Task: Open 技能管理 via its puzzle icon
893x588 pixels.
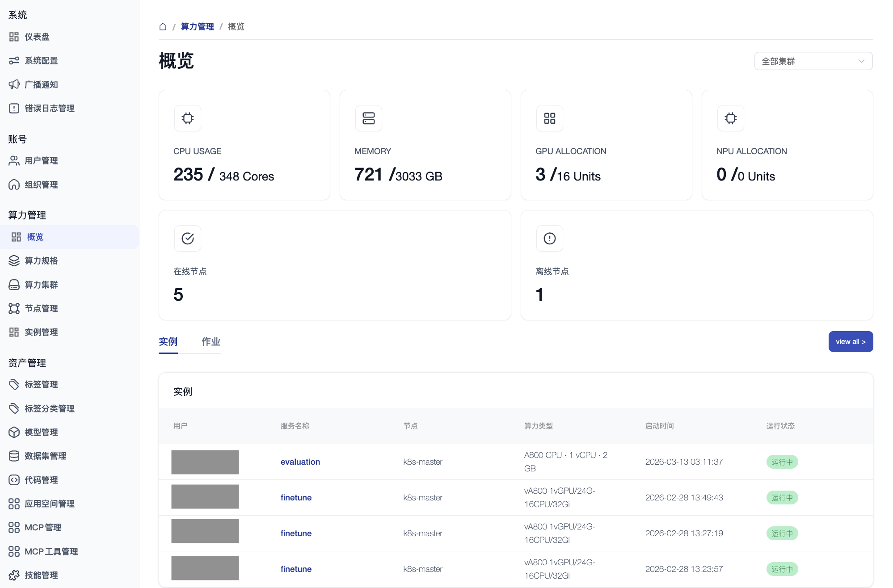Action: click(x=14, y=575)
